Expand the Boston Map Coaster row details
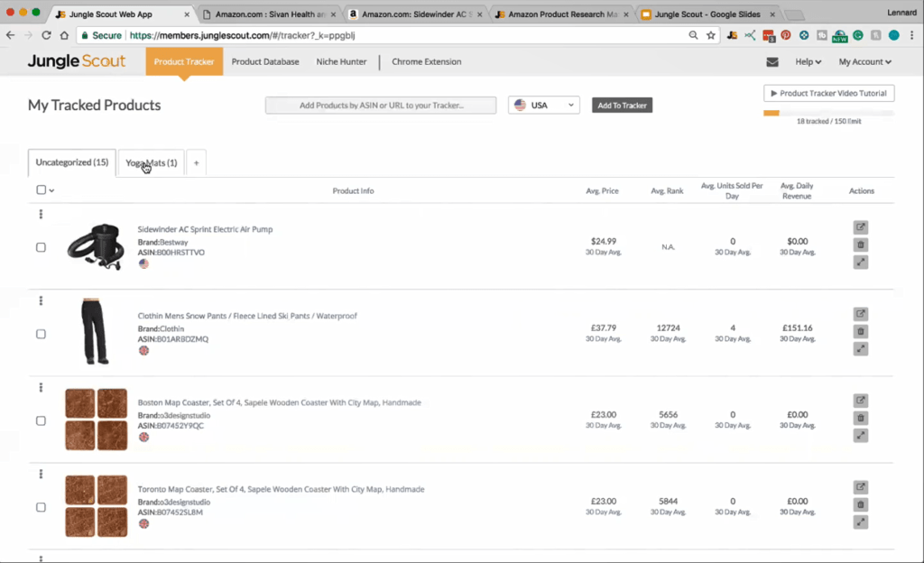924x563 pixels. tap(860, 436)
